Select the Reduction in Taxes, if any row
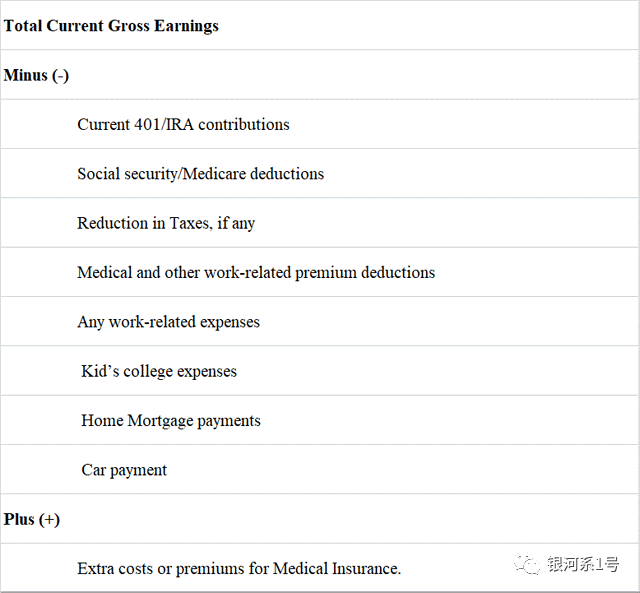The width and height of the screenshot is (640, 593). (166, 223)
